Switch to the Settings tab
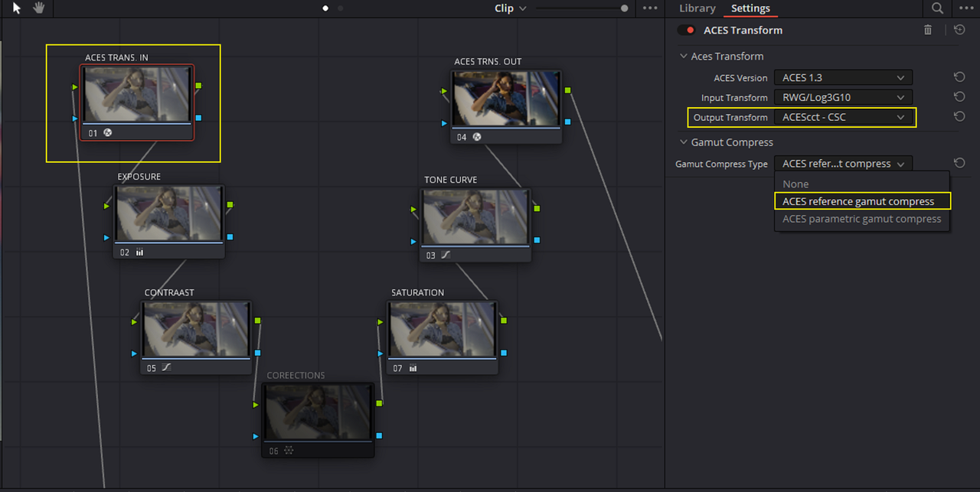Viewport: 980px width, 492px height. [750, 8]
